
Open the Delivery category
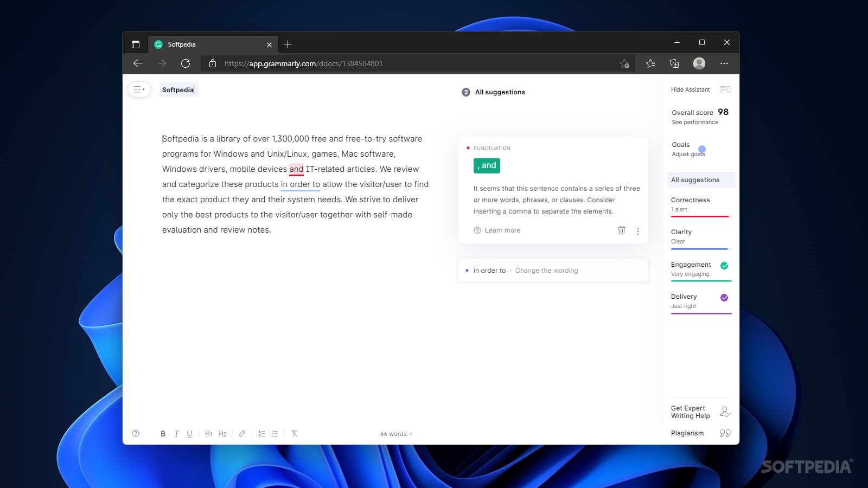701,302
